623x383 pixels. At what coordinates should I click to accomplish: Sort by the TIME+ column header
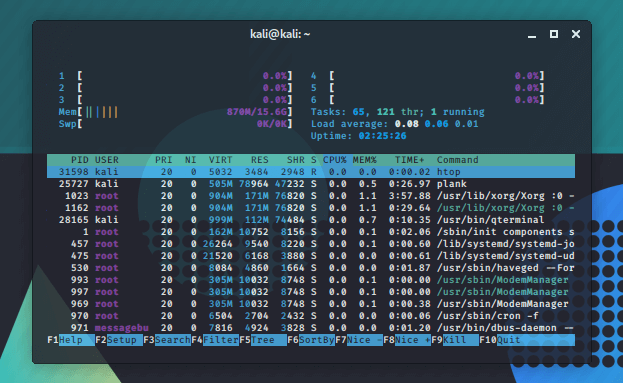click(x=409, y=160)
